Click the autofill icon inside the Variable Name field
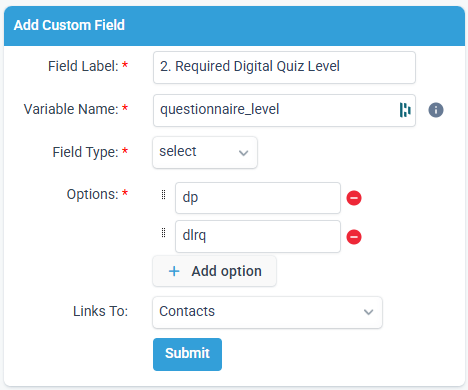The height and width of the screenshot is (390, 468). [405, 110]
